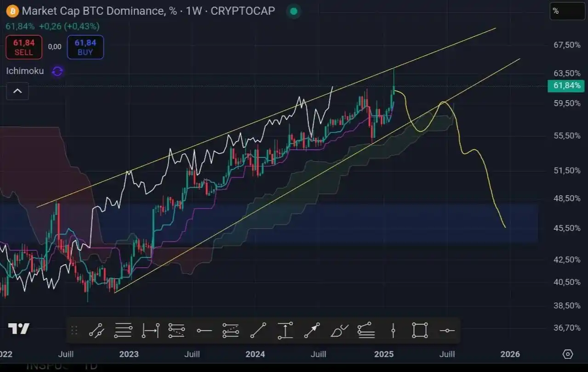The width and height of the screenshot is (588, 372).
Task: Click the orange Bitcoin symbol icon
Action: pos(13,11)
